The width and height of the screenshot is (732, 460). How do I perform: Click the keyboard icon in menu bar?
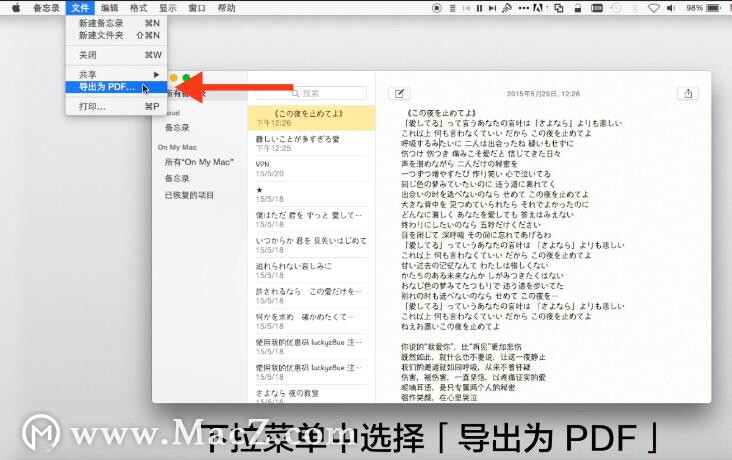point(597,8)
